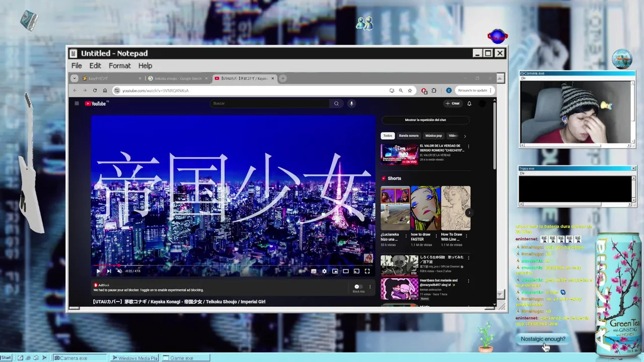Bookmark this page with the star icon

pos(410,90)
